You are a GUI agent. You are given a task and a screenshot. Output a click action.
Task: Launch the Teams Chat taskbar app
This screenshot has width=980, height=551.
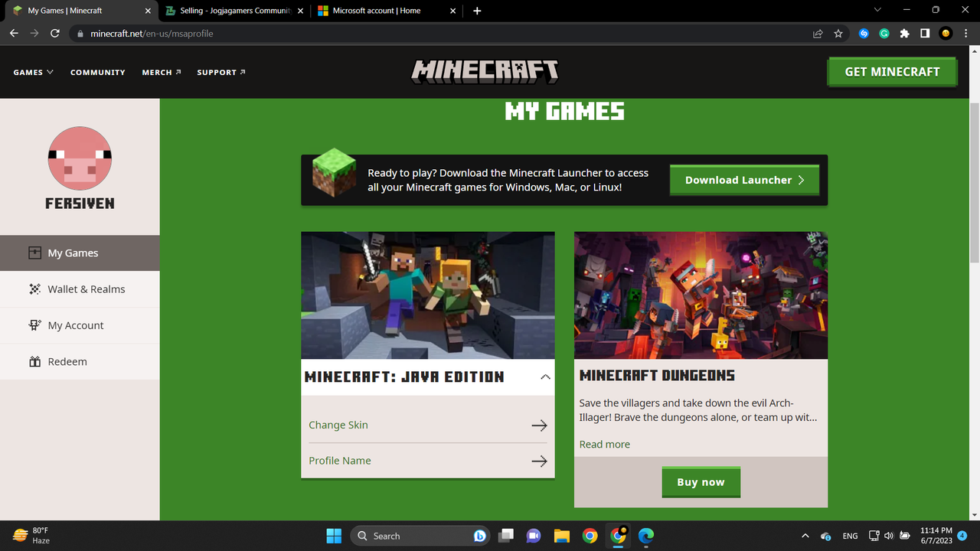coord(534,536)
